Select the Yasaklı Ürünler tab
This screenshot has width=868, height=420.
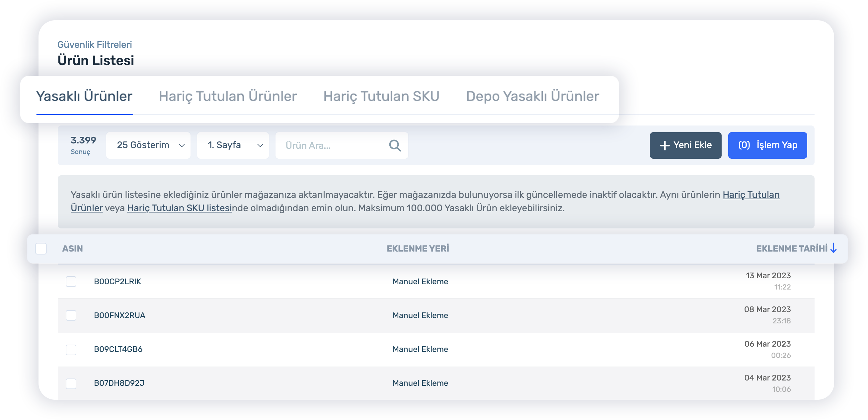click(x=84, y=96)
